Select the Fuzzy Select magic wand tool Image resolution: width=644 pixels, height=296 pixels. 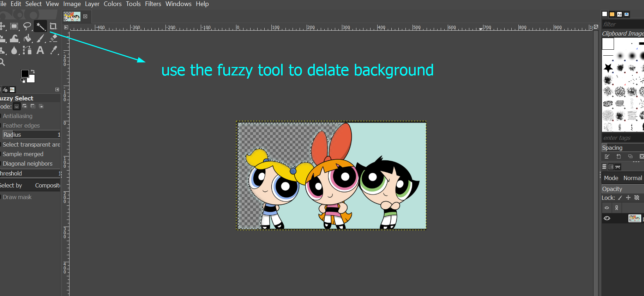[41, 26]
